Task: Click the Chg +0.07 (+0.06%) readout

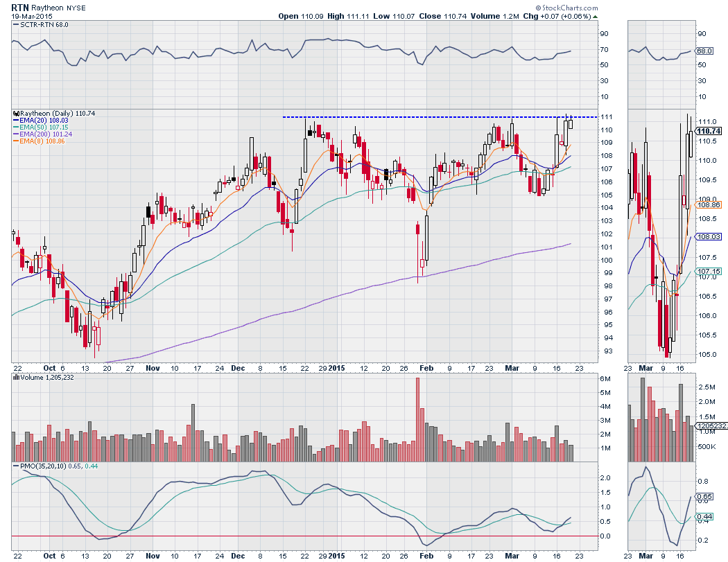Action: coord(557,16)
